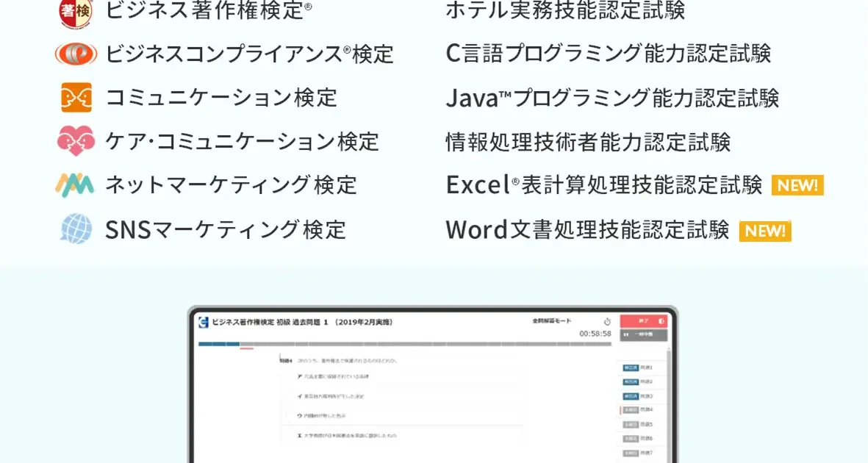Viewport: 868px width, 463px height.
Task: Select answer option エ in the quiz
Action: click(x=338, y=436)
